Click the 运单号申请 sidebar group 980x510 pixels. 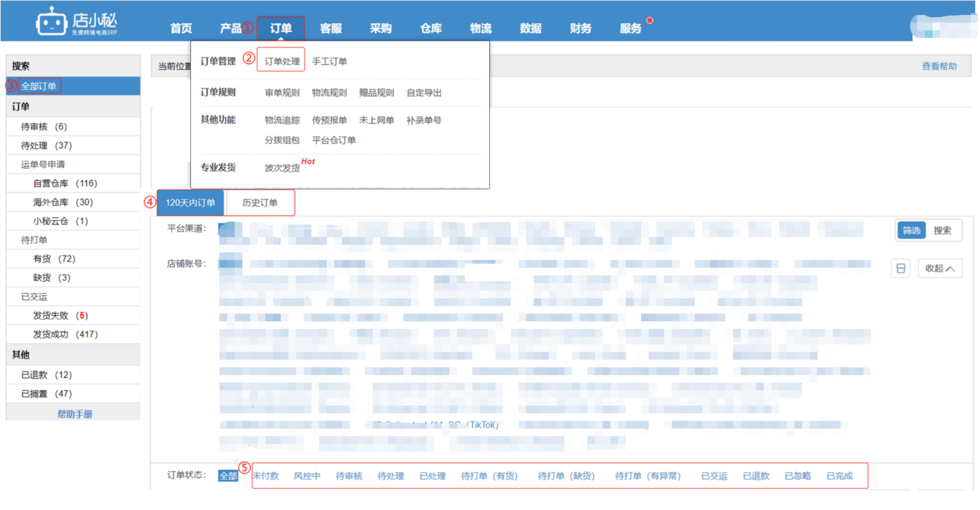[73, 164]
